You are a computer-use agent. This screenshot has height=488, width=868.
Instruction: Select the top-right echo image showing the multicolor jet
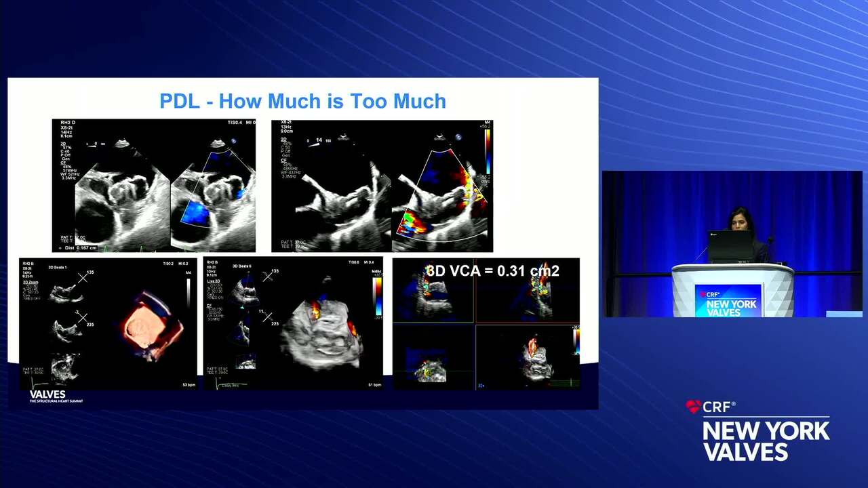382,186
